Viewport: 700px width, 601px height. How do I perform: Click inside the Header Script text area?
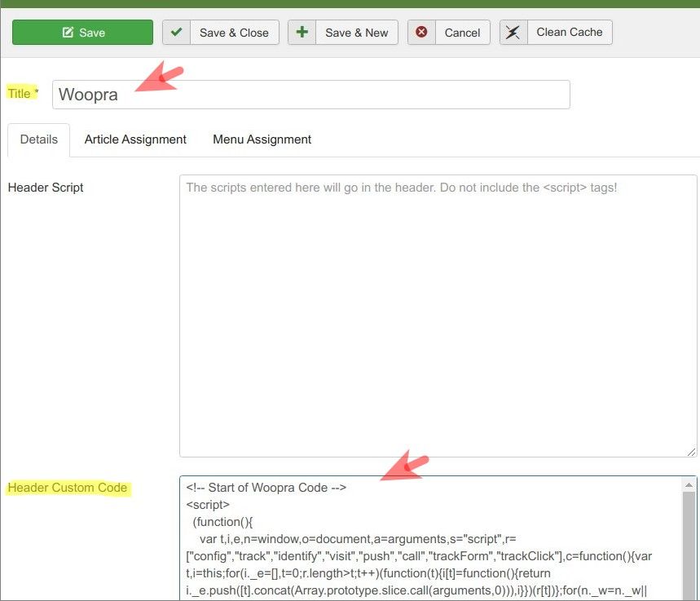[x=438, y=316]
